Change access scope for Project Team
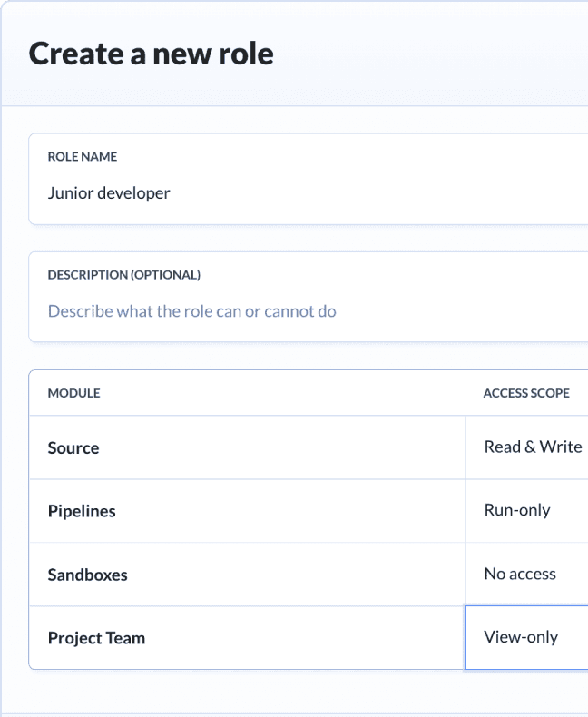The width and height of the screenshot is (588, 717). point(521,637)
